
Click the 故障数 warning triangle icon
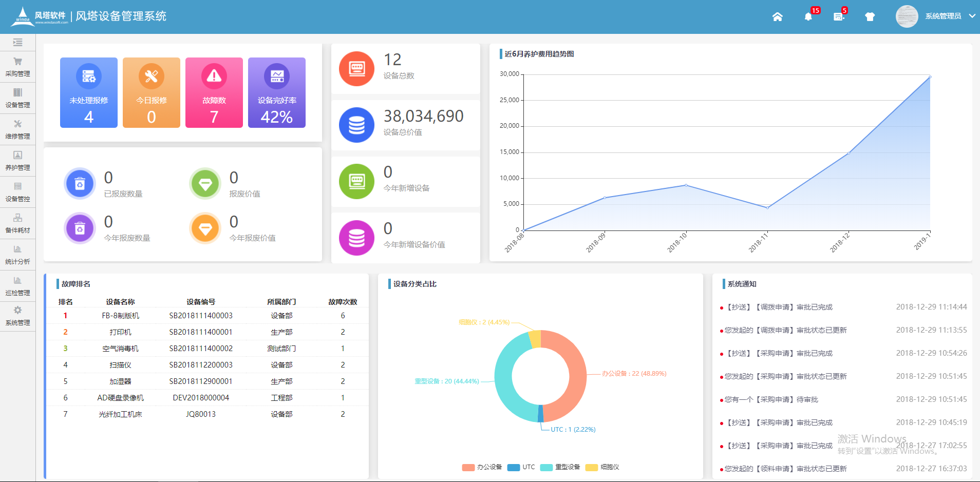(x=214, y=76)
